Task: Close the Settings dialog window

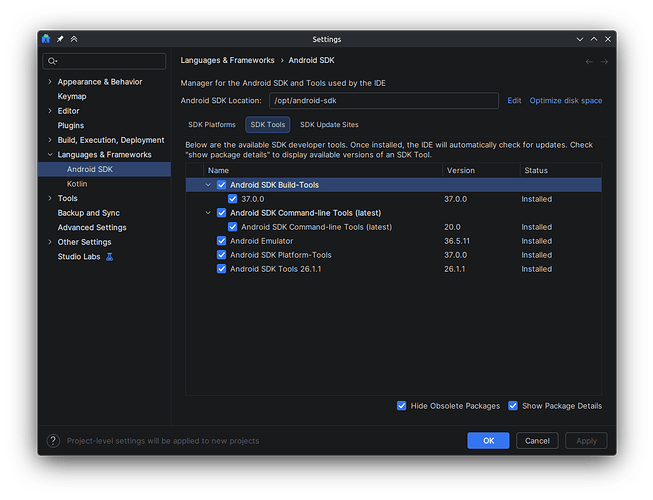Action: 608,39
